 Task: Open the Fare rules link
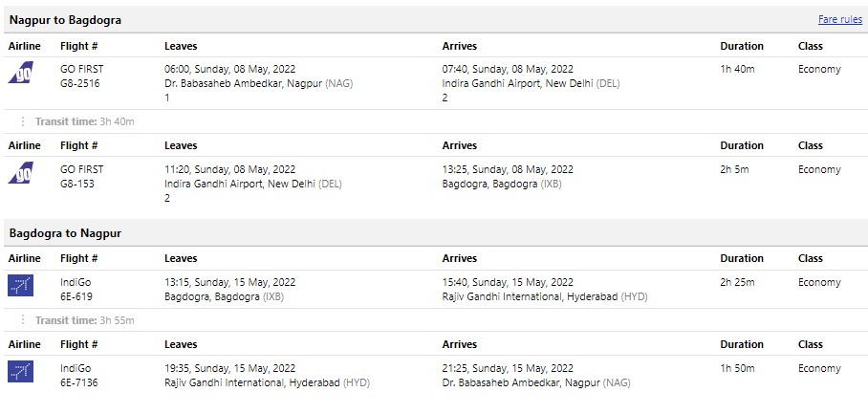pyautogui.click(x=839, y=20)
